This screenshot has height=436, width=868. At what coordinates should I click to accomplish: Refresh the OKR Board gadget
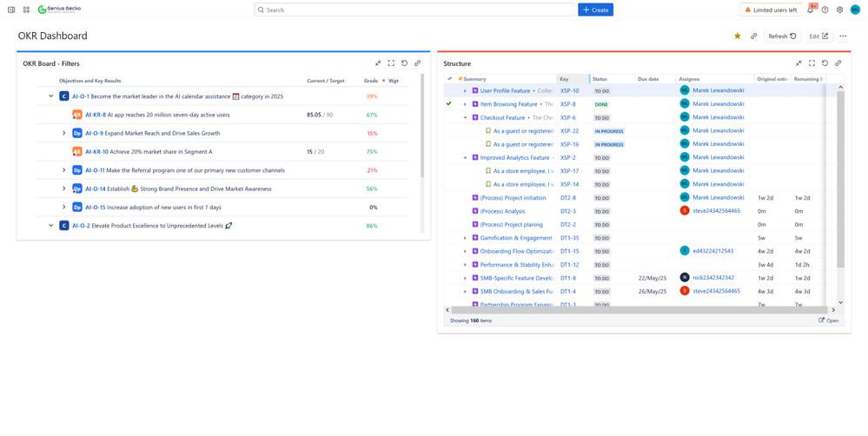(405, 63)
